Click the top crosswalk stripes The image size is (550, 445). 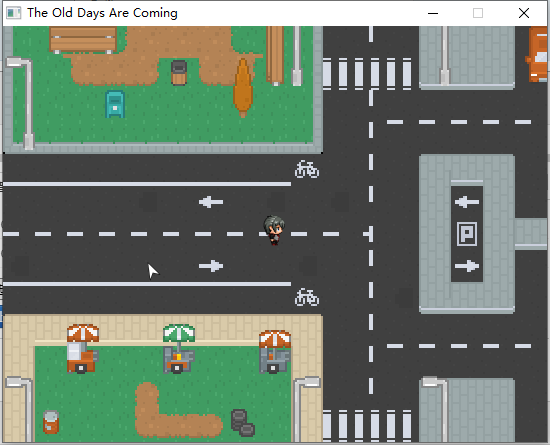[x=367, y=74]
